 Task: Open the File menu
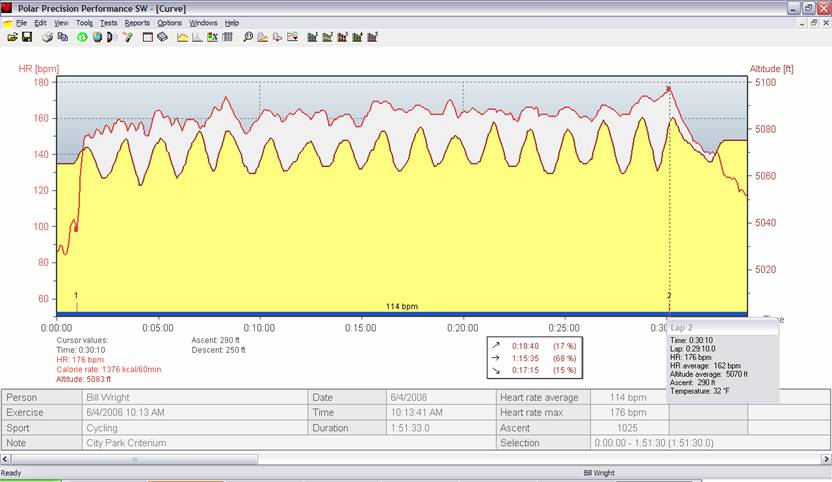21,23
